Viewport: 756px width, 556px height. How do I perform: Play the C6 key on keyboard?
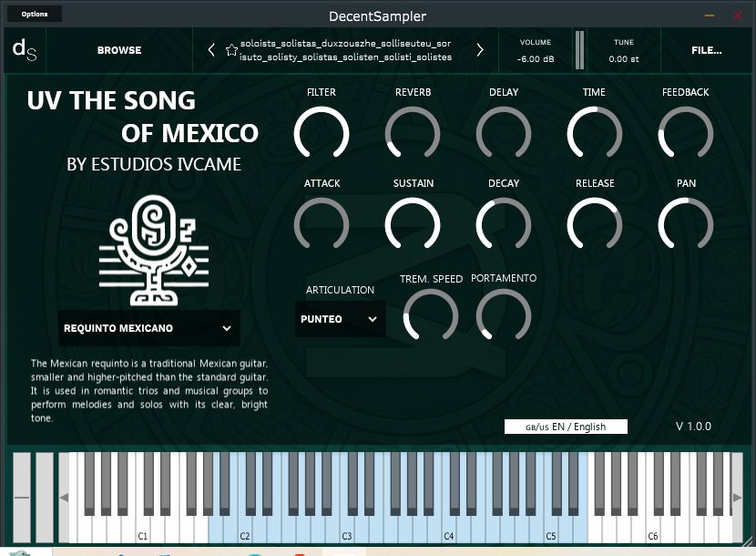tap(653, 530)
